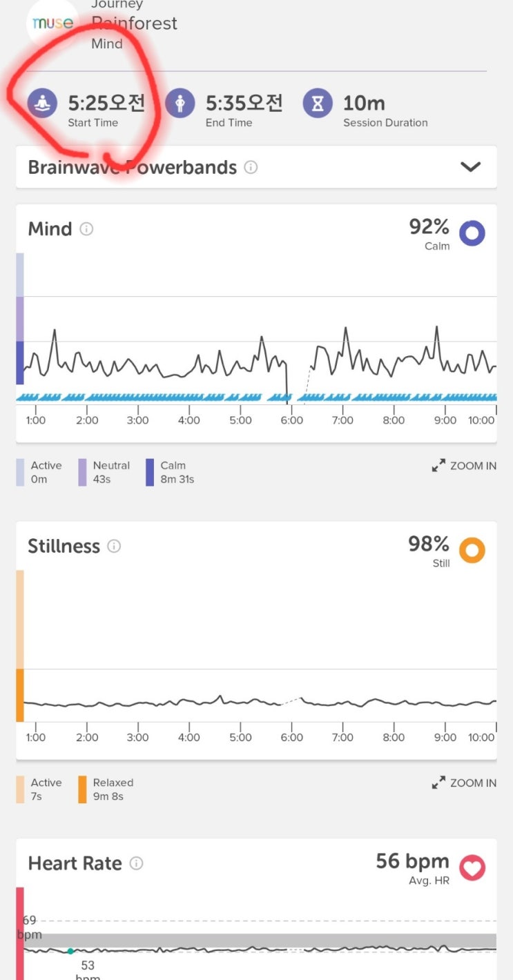Click the Calm legend color swatch
The image size is (513, 980).
150,472
